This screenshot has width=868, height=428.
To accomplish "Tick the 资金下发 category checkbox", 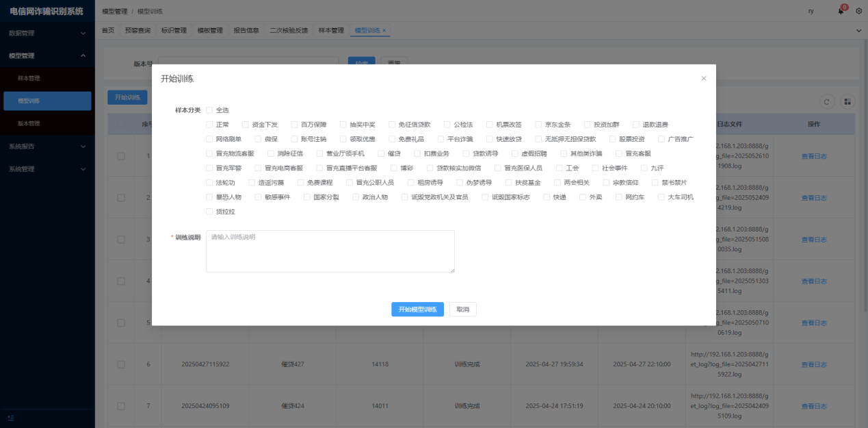I will pyautogui.click(x=246, y=125).
